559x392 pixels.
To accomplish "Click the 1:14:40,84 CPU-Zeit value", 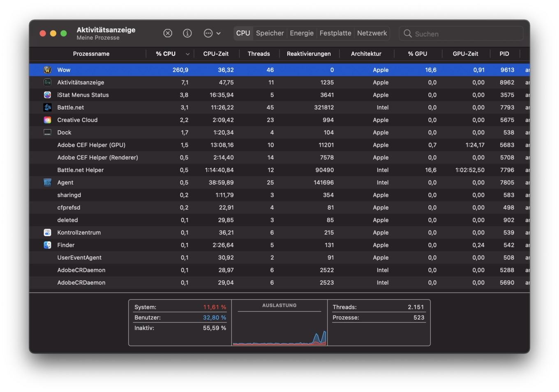I will point(219,170).
